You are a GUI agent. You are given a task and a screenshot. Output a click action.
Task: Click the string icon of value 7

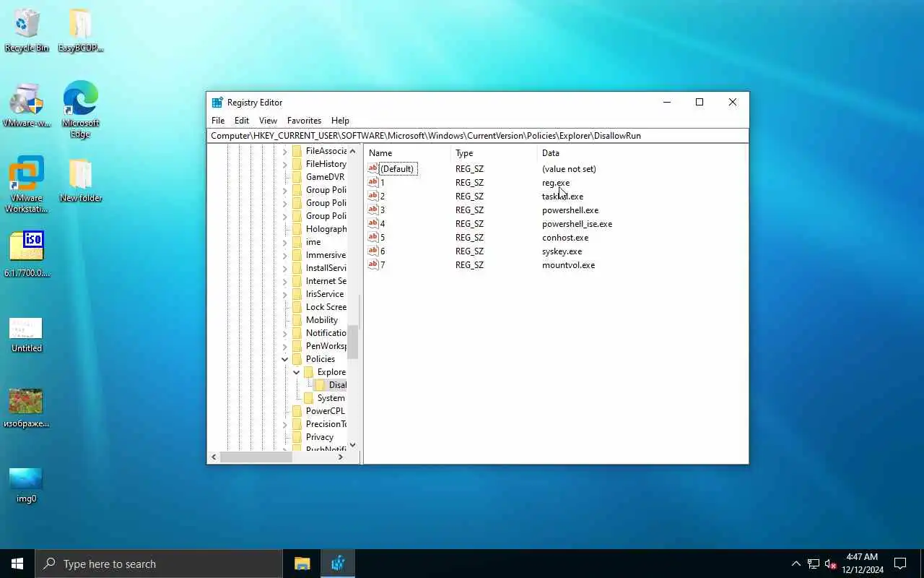372,264
